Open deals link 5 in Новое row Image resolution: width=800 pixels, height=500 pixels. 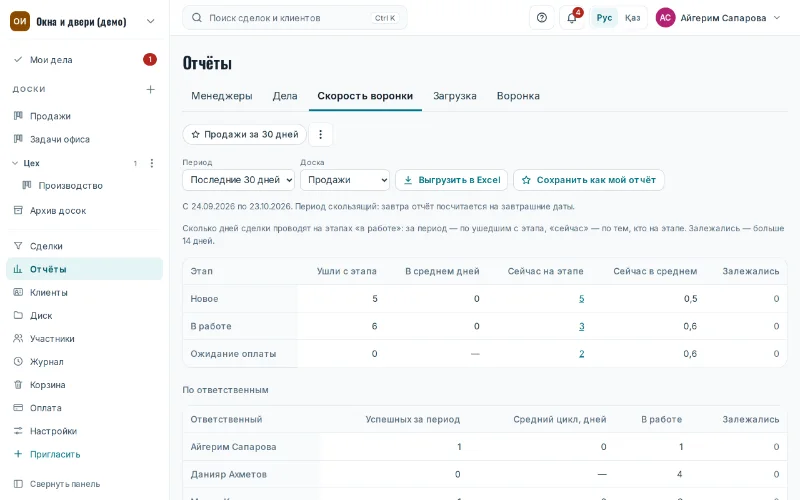(x=582, y=299)
